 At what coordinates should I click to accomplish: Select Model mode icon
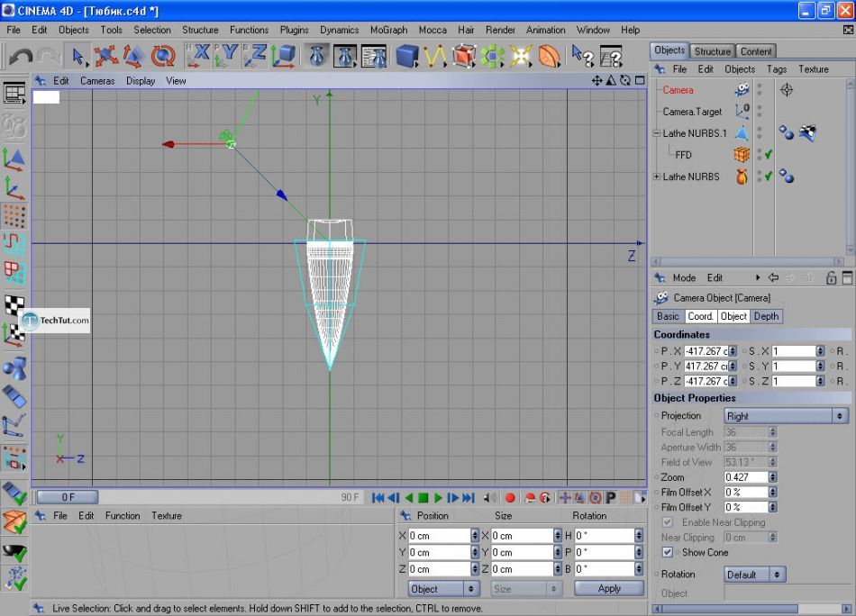pyautogui.click(x=14, y=159)
